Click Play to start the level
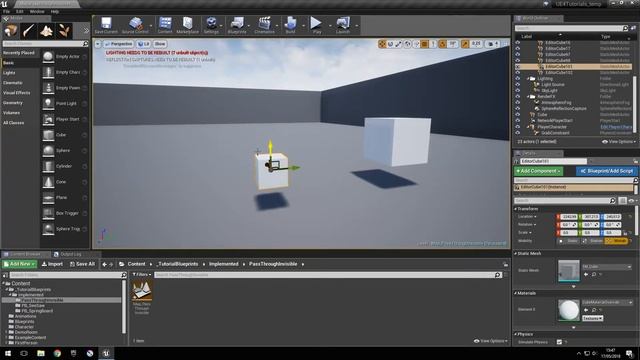The height and width of the screenshot is (360, 640). tap(316, 25)
